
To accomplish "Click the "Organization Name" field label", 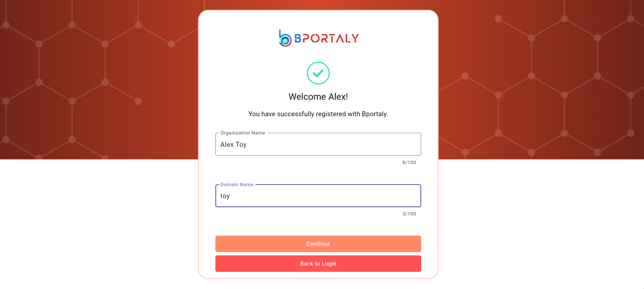I will click(242, 133).
